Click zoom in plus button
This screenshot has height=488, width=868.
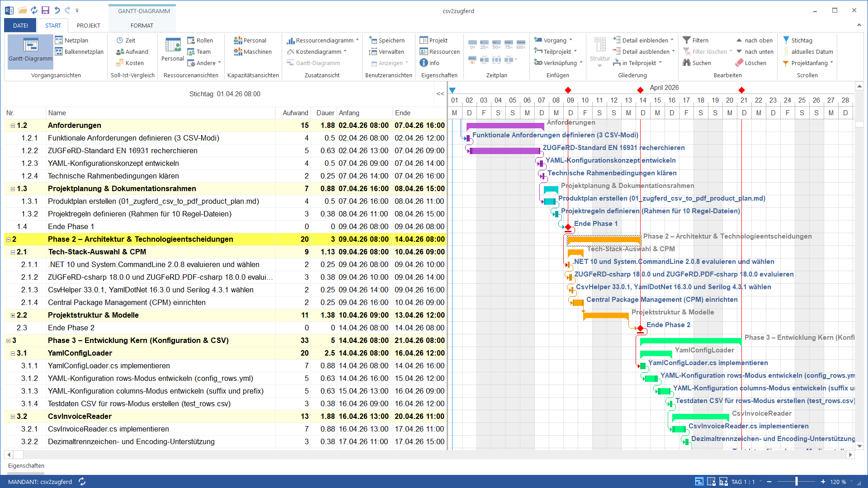click(x=823, y=482)
